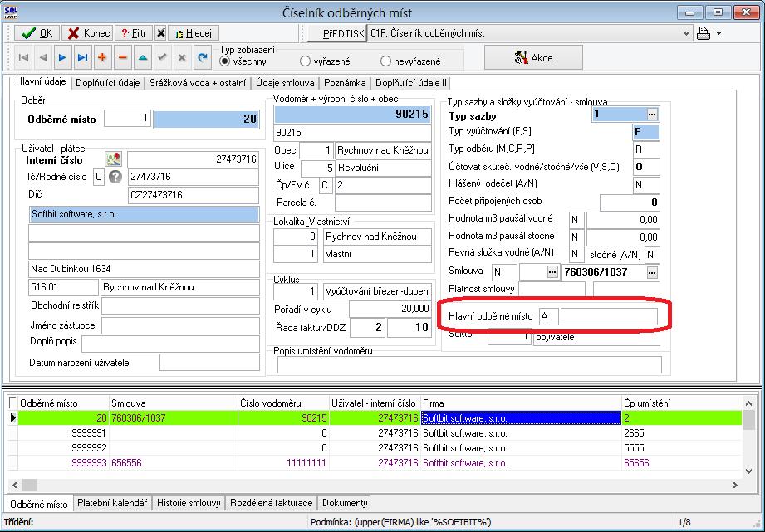Screen dimensions: 765x532
Task: Click the Hlavní odběrné místo A field
Action: click(548, 316)
